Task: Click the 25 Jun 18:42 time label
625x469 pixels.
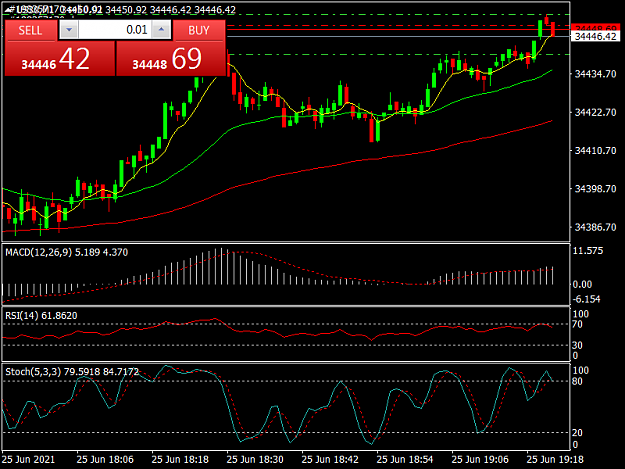Action: pyautogui.click(x=330, y=459)
